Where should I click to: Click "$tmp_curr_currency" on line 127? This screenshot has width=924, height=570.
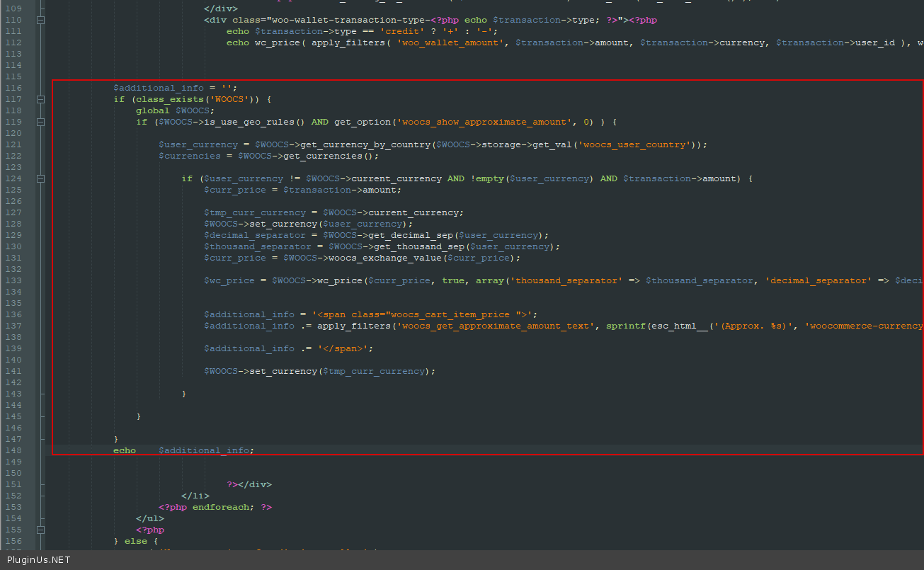pos(255,212)
